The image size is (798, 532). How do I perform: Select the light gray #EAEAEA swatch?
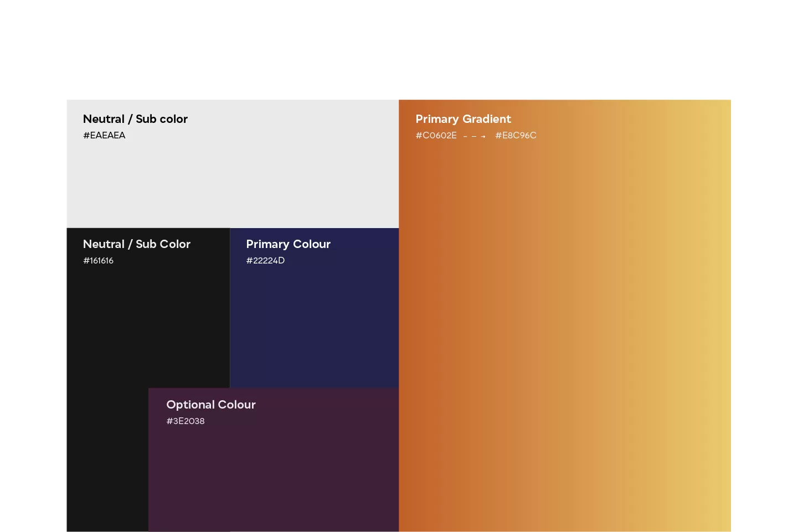pos(233,177)
